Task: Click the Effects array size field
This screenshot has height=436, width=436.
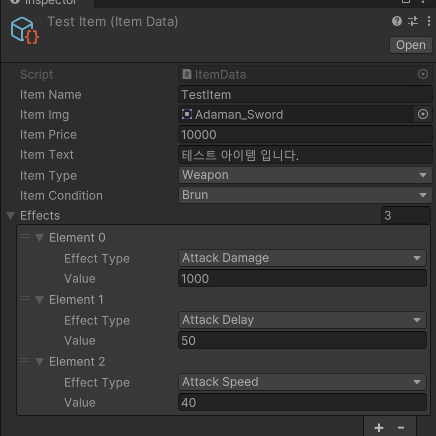Action: coord(406,215)
